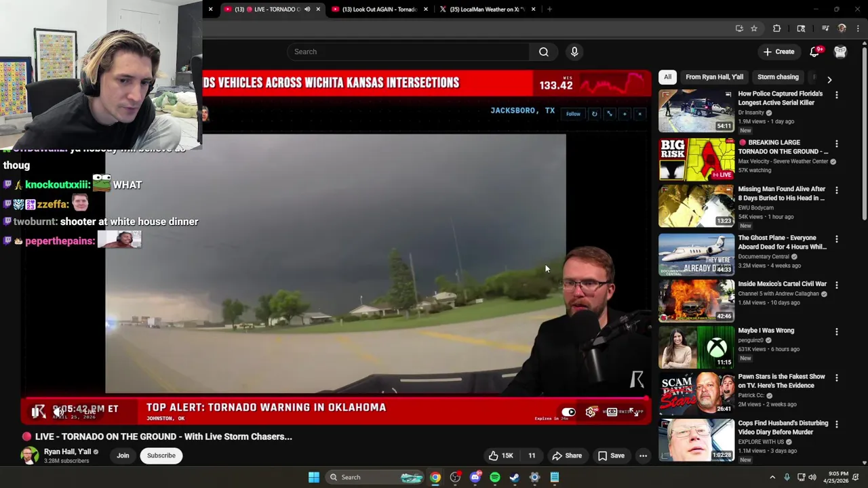This screenshot has height=488, width=868.
Task: Select the All filter chip
Action: coord(667,77)
